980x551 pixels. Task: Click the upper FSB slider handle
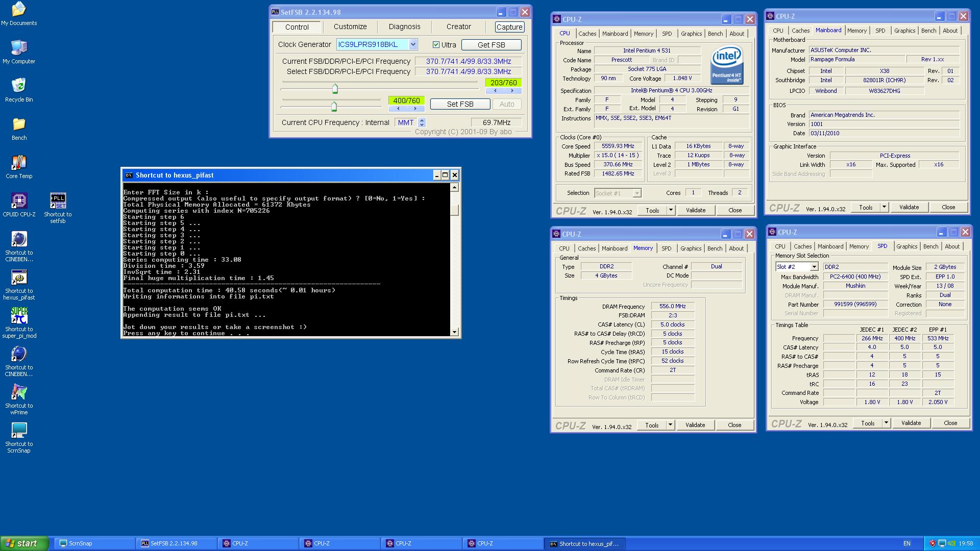(335, 89)
